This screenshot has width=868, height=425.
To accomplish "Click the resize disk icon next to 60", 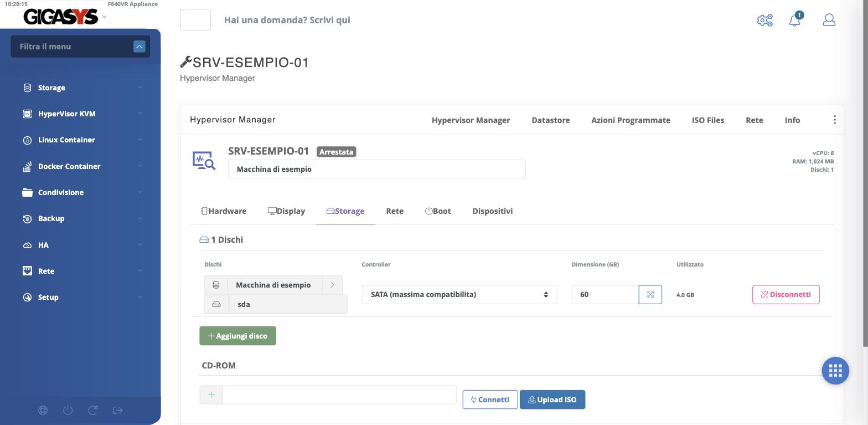I will [x=650, y=294].
